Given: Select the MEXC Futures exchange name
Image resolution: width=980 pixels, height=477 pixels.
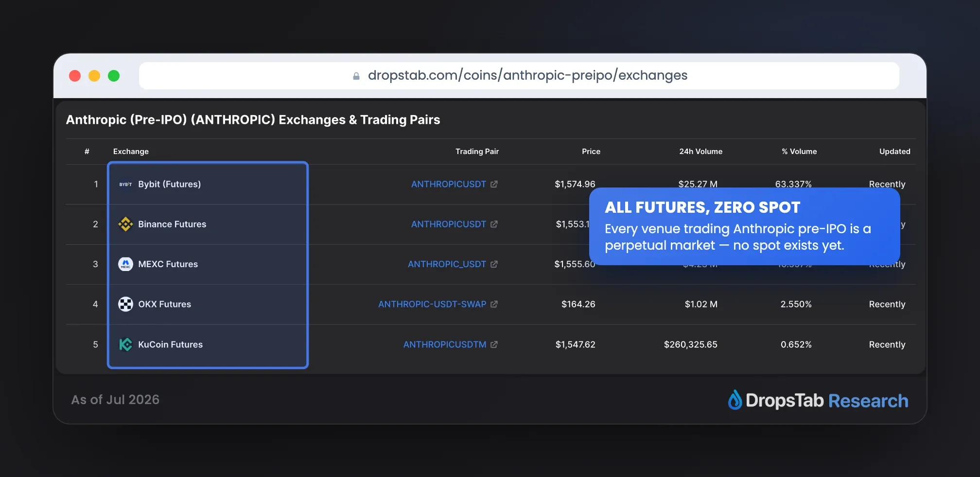Looking at the screenshot, I should coord(168,264).
